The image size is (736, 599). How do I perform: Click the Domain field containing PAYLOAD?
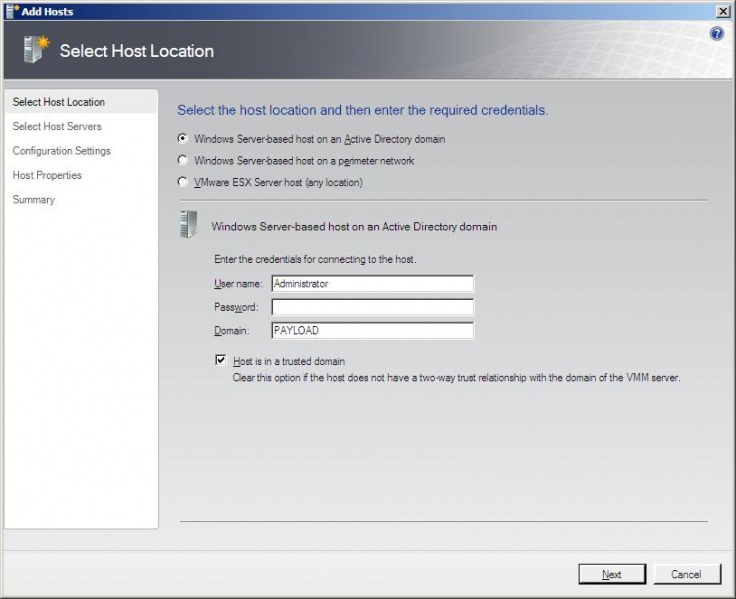(372, 331)
